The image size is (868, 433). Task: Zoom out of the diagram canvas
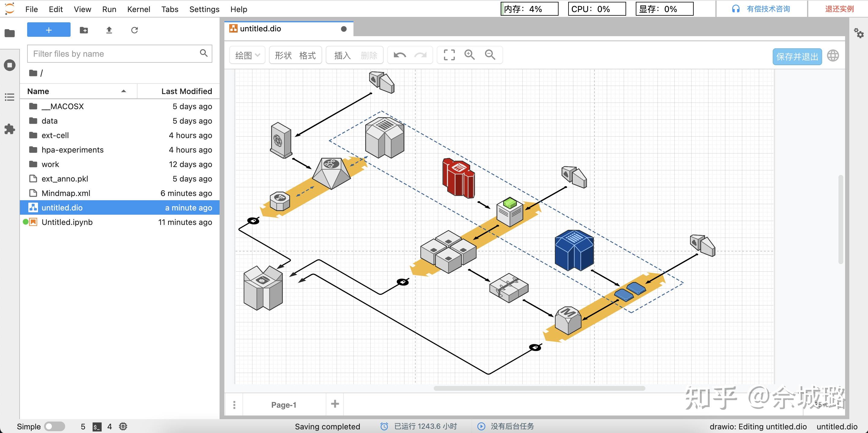(490, 55)
